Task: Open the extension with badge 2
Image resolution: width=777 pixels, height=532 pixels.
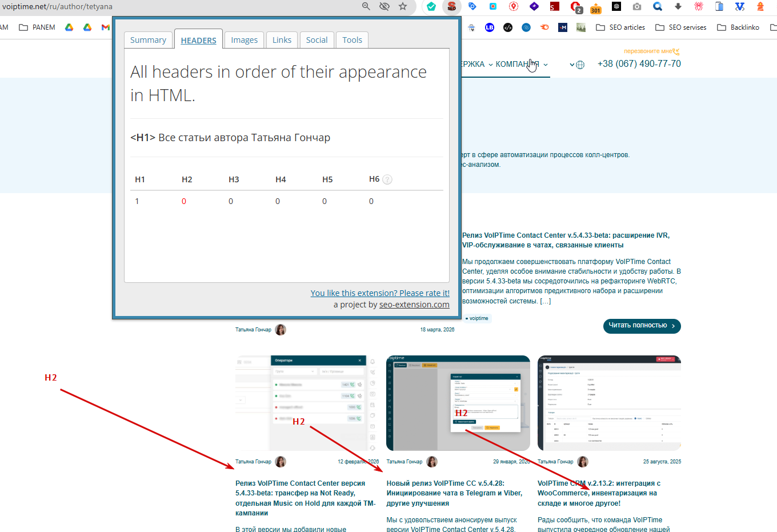Action: tap(576, 7)
